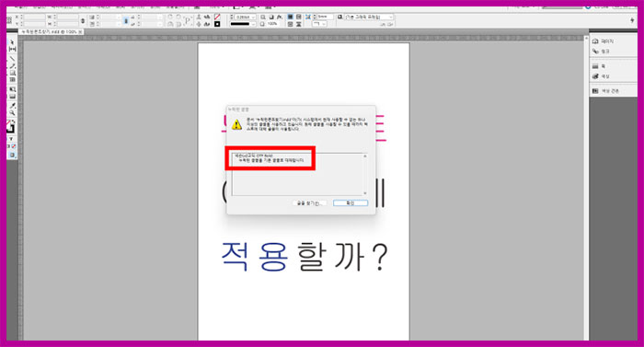Open the 색상 (Color) panel

pyautogui.click(x=601, y=76)
